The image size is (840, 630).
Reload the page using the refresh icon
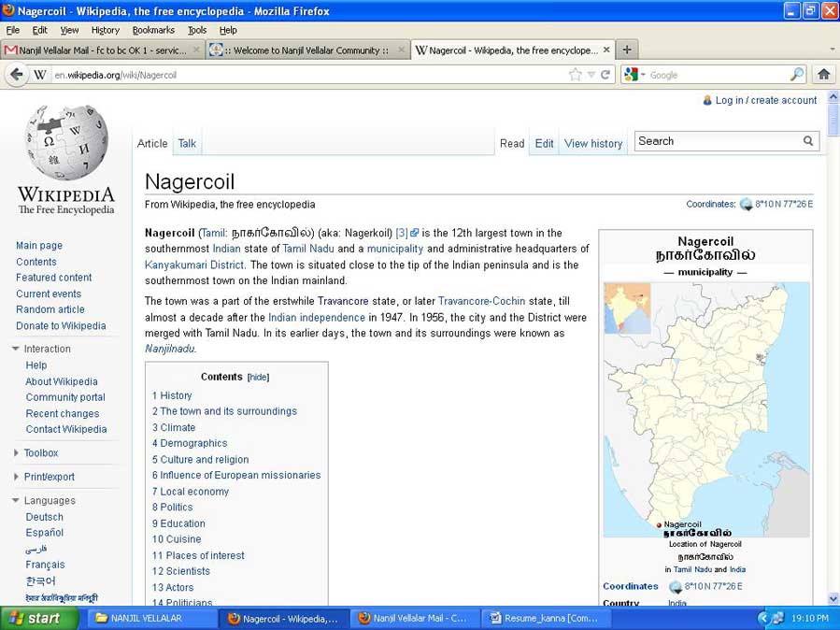point(605,75)
